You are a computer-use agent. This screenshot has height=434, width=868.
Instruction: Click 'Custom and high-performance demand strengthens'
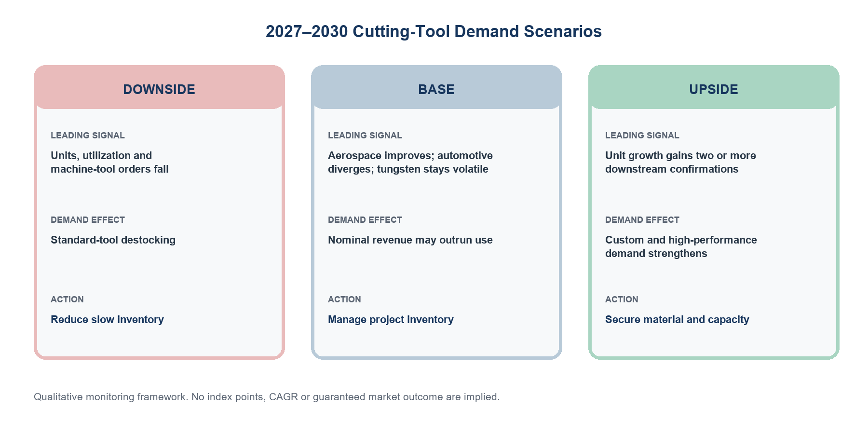click(x=681, y=246)
